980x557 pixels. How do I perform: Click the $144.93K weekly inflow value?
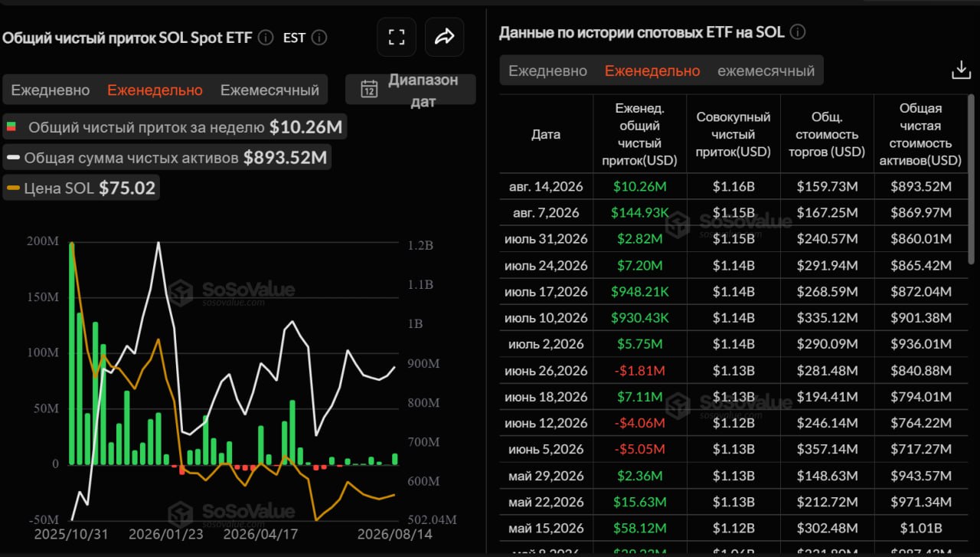click(639, 212)
